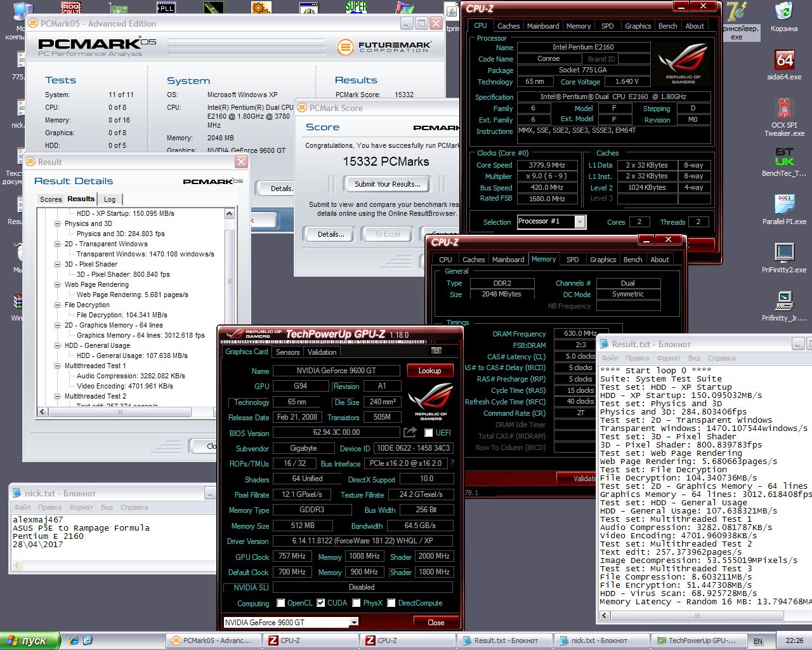The image size is (812, 650).
Task: Toggle the OpenCL checkbox in GPU-Z
Action: tap(281, 603)
